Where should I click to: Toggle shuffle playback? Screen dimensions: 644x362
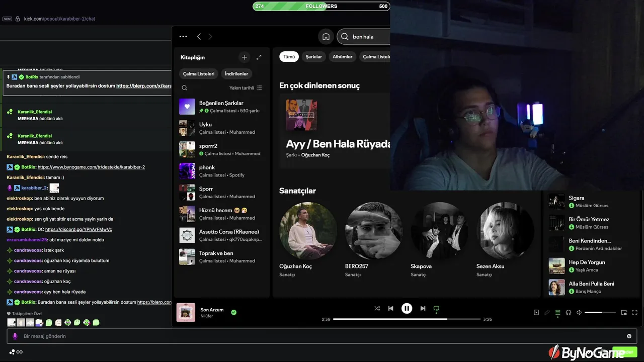coord(377,308)
